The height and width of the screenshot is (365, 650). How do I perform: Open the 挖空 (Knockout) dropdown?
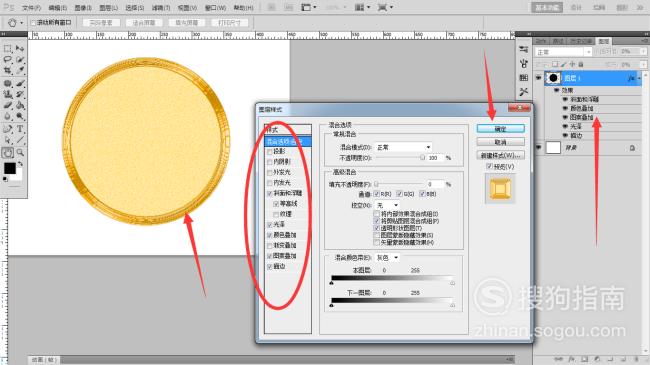[x=387, y=205]
